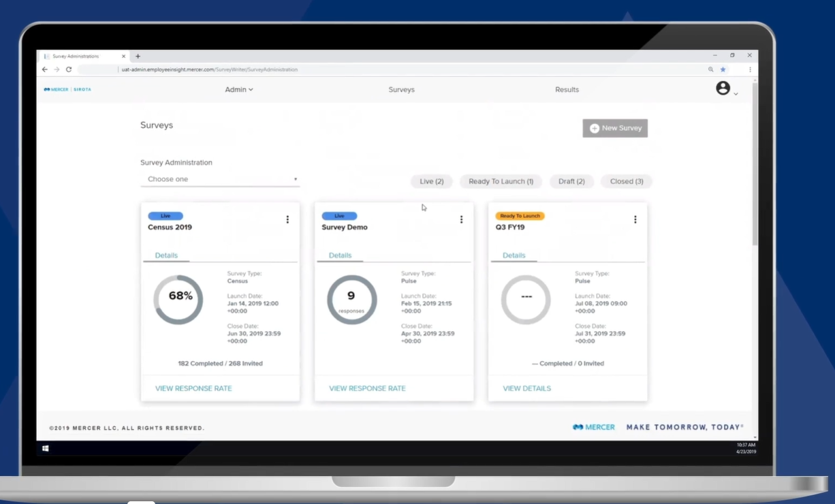Click the 68% response progress ring
Image resolution: width=835 pixels, height=504 pixels.
(x=178, y=297)
